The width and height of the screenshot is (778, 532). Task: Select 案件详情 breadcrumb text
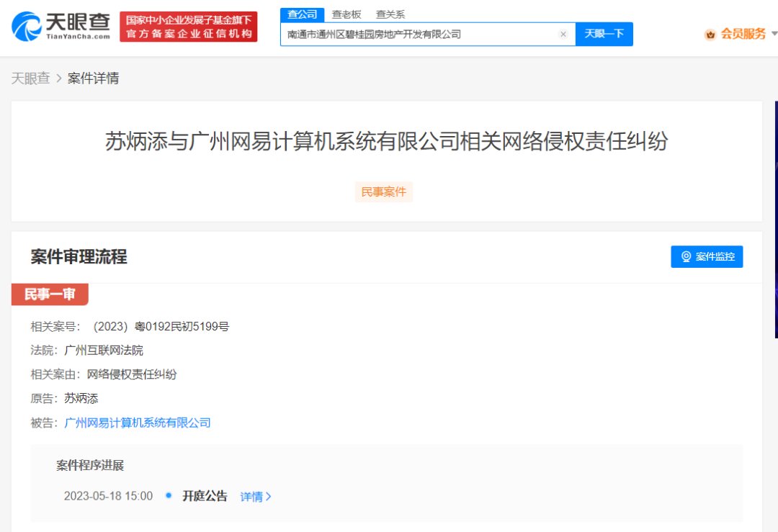pyautogui.click(x=93, y=78)
